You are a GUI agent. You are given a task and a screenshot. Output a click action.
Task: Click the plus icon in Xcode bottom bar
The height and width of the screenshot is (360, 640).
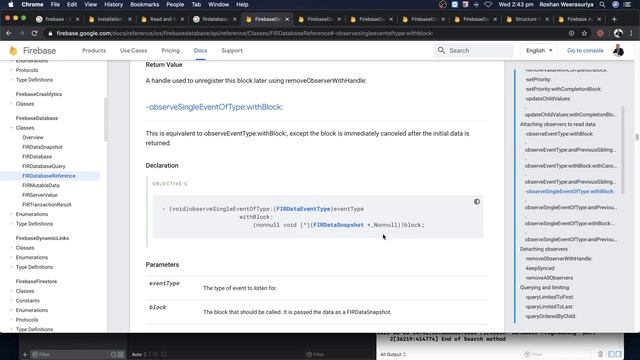25,354
